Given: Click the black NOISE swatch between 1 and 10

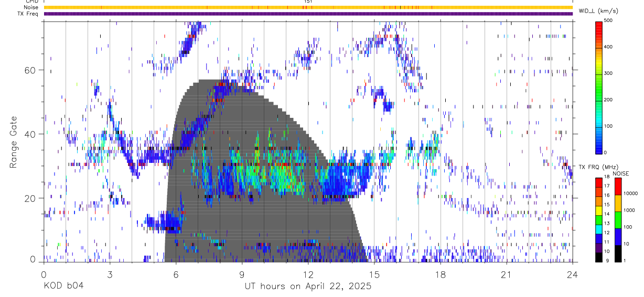Looking at the screenshot, I should [x=617, y=253].
